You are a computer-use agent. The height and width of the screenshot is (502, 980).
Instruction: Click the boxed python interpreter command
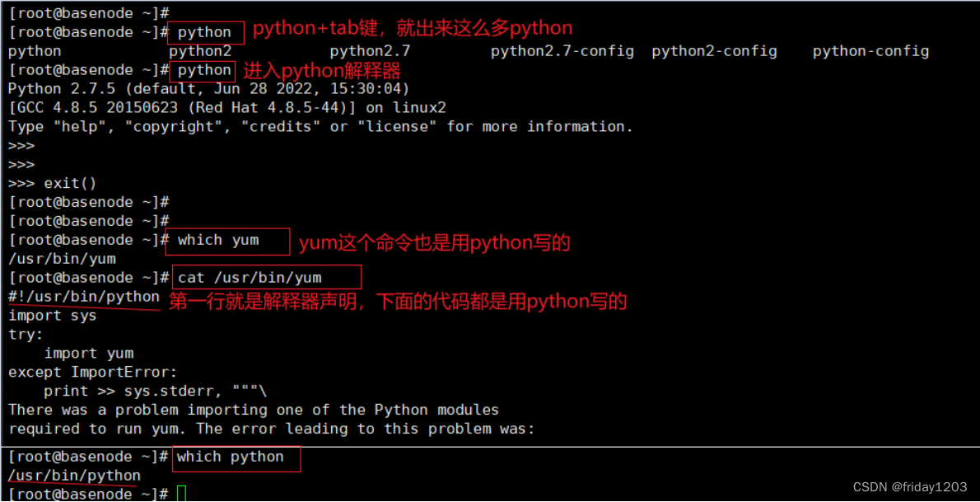click(x=203, y=70)
